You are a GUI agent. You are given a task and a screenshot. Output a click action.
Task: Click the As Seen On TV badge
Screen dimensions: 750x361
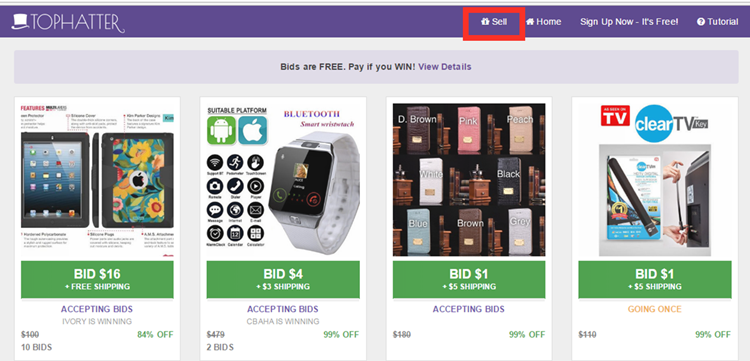tap(615, 116)
